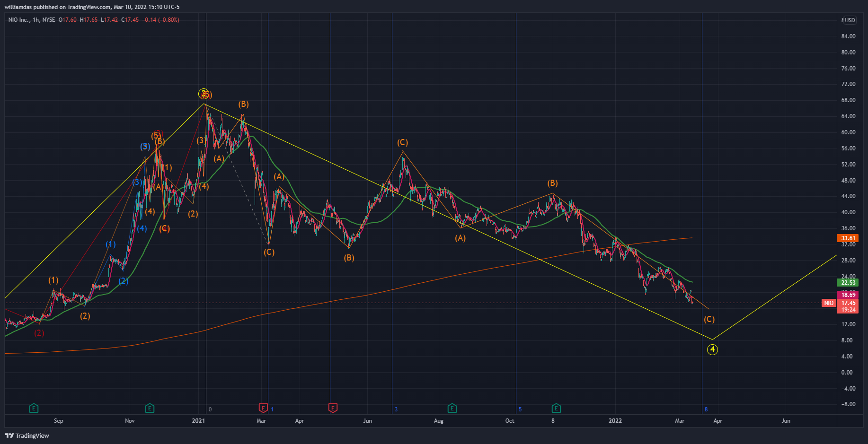Select the orange (C) label near July peak
This screenshot has height=444, width=868.
pos(402,142)
